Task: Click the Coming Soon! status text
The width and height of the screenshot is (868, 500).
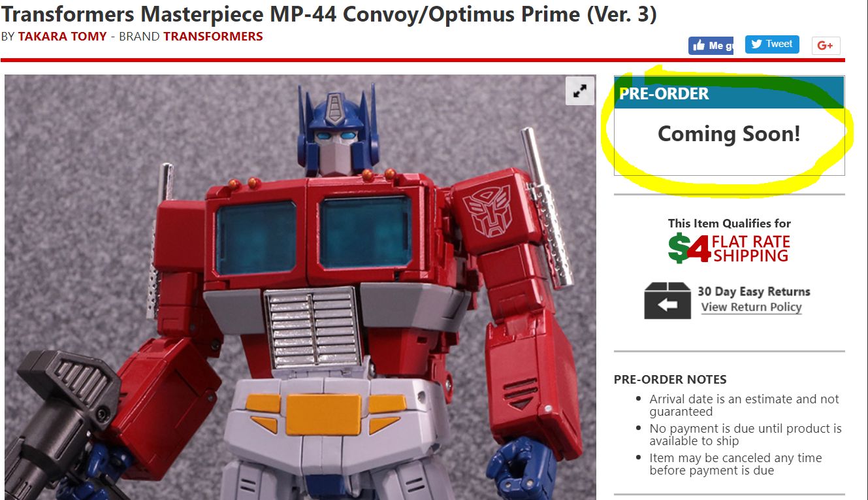Action: 729,134
